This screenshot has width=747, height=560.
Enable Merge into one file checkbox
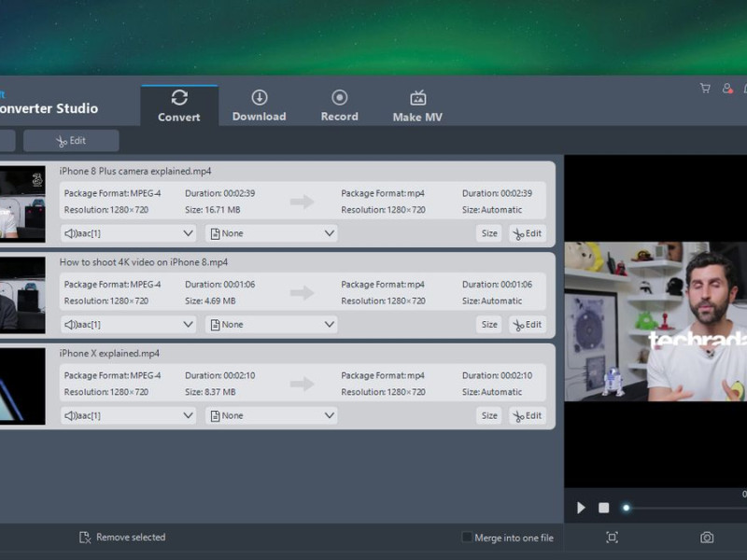tap(467, 538)
